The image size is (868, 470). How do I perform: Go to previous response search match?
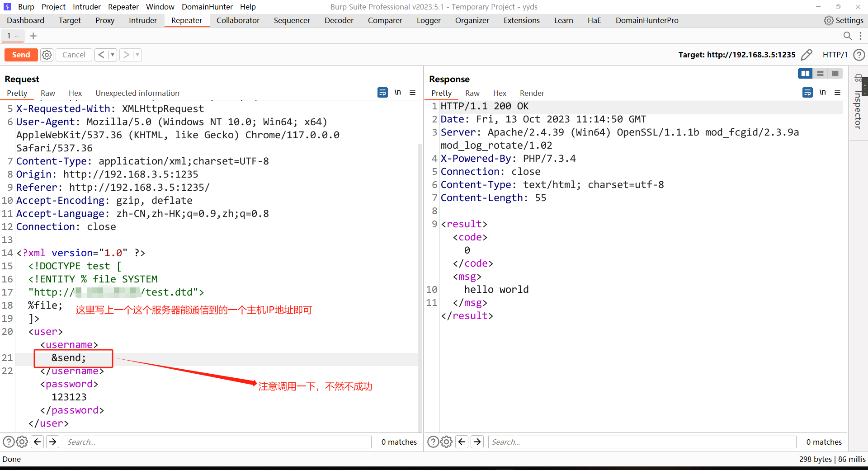point(462,442)
